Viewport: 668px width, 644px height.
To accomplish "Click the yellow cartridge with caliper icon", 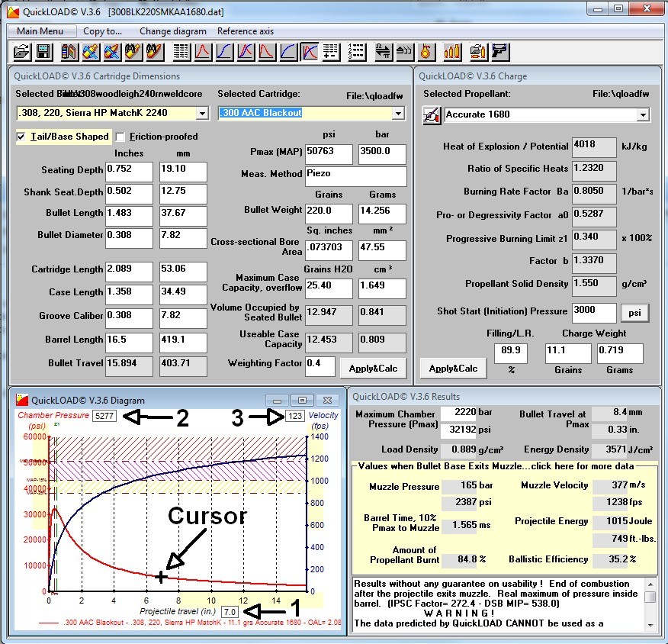I will (91, 52).
